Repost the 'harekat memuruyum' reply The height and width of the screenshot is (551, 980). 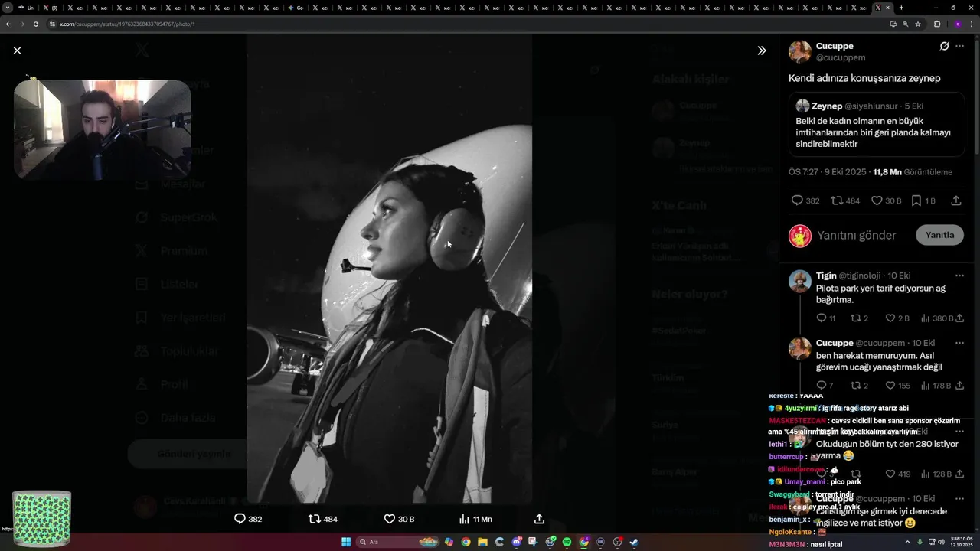point(859,386)
